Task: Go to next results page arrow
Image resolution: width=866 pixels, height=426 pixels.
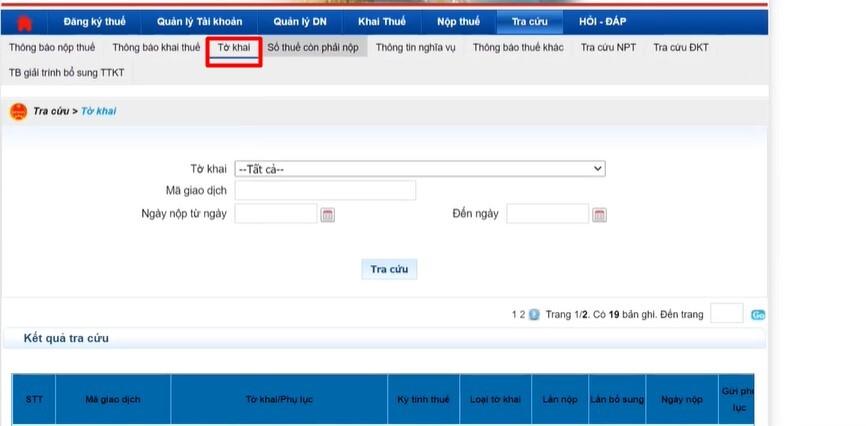Action: click(534, 314)
